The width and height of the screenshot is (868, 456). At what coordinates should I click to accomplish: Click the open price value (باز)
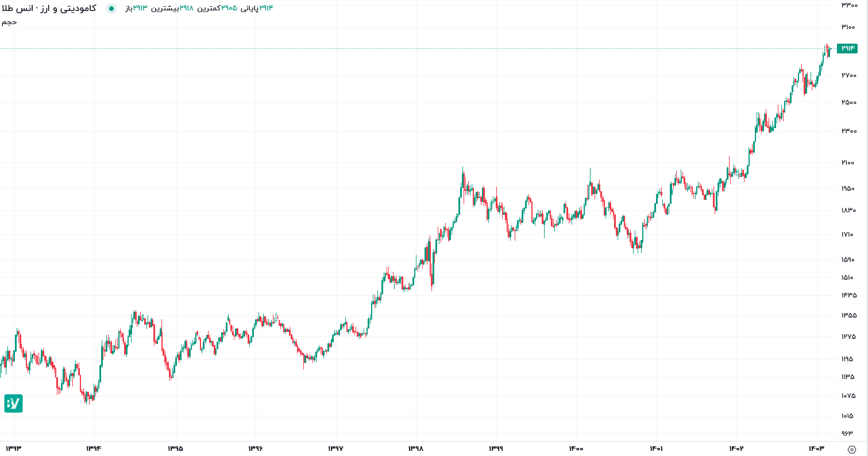140,8
